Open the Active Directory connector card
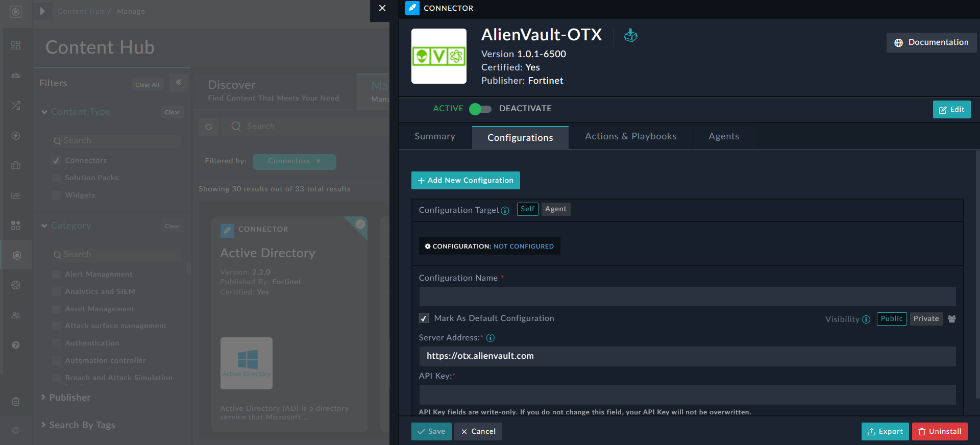 289,324
